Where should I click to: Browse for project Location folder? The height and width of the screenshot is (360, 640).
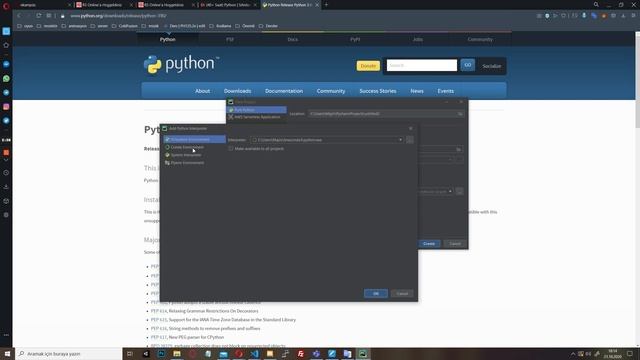tap(460, 114)
